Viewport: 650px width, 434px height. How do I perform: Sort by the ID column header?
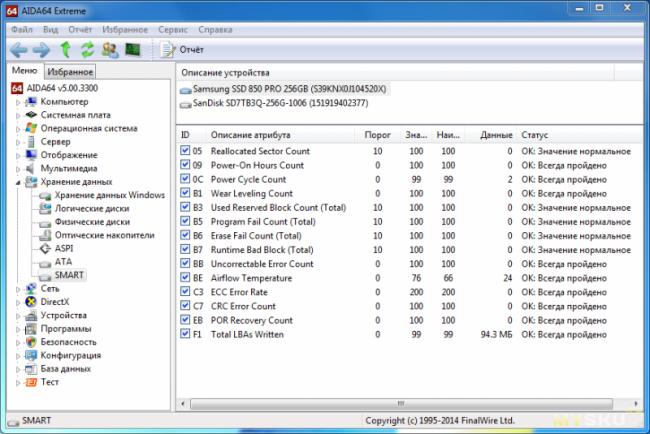coord(185,135)
